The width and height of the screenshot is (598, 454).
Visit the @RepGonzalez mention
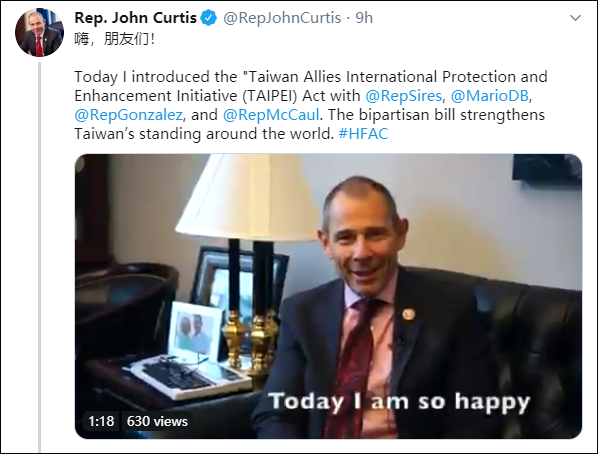pos(129,115)
